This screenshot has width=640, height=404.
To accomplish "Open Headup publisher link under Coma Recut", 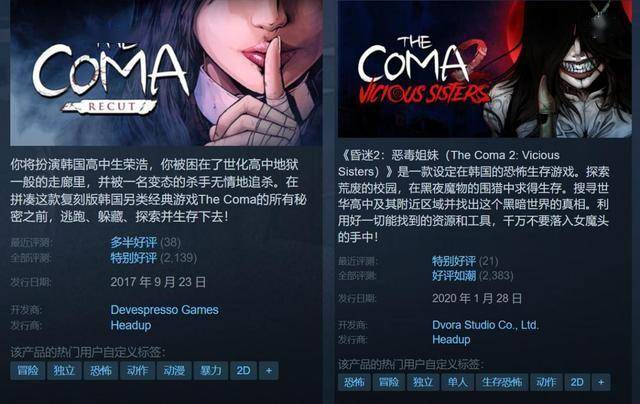I will coord(131,326).
